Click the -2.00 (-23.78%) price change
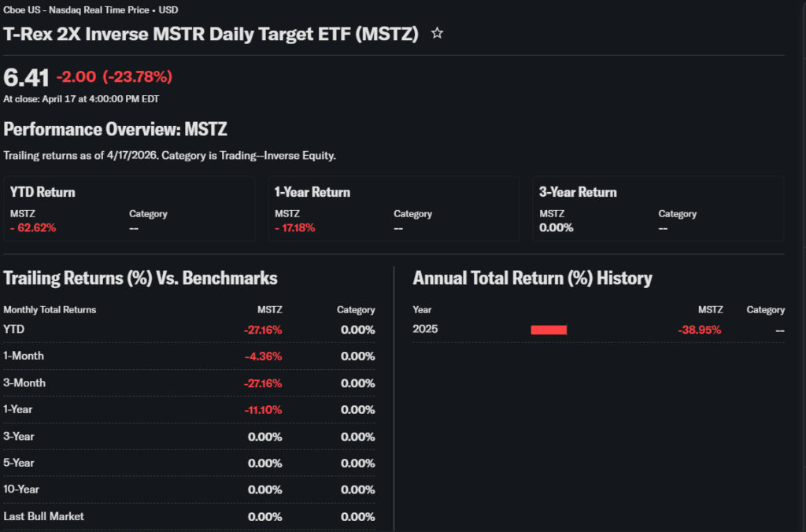This screenshot has width=806, height=532. tap(114, 77)
